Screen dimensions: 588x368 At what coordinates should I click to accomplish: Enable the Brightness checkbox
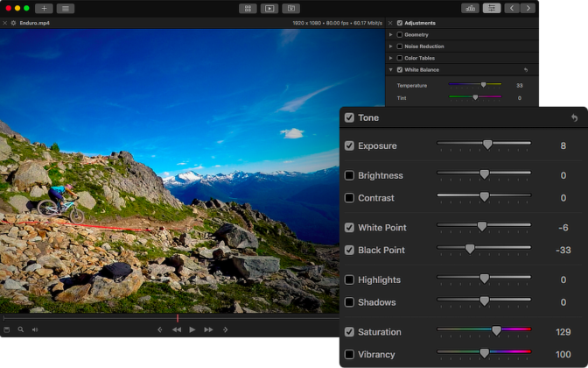(350, 175)
